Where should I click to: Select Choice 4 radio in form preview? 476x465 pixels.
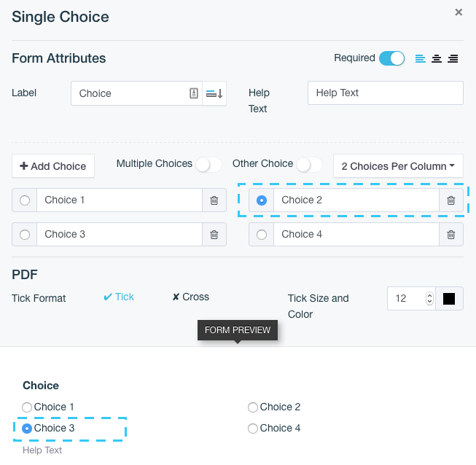point(252,429)
